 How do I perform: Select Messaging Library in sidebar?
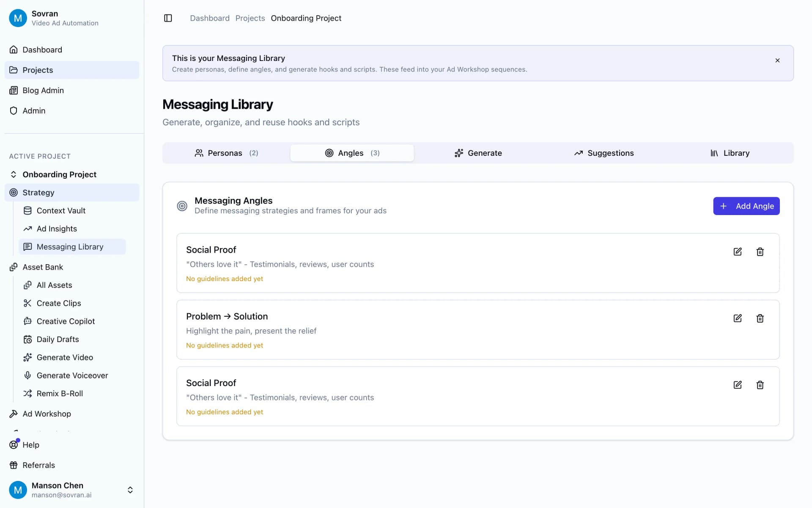point(72,247)
